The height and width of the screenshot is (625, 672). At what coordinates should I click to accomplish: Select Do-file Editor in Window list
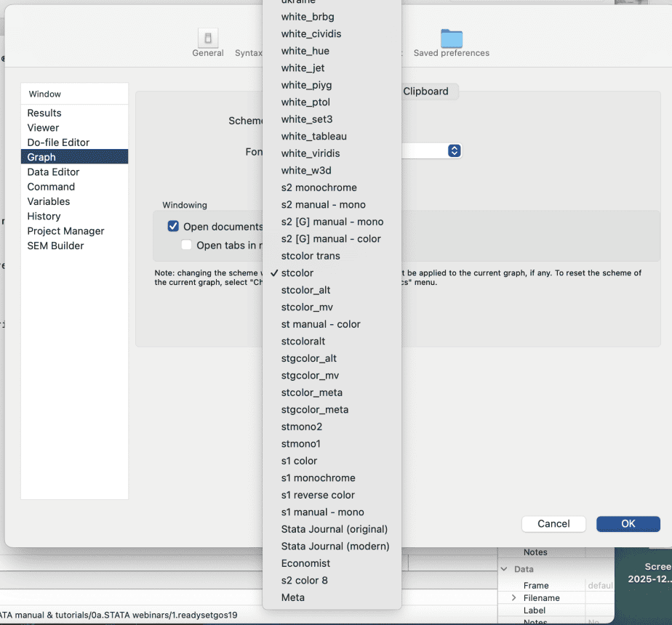coord(58,142)
